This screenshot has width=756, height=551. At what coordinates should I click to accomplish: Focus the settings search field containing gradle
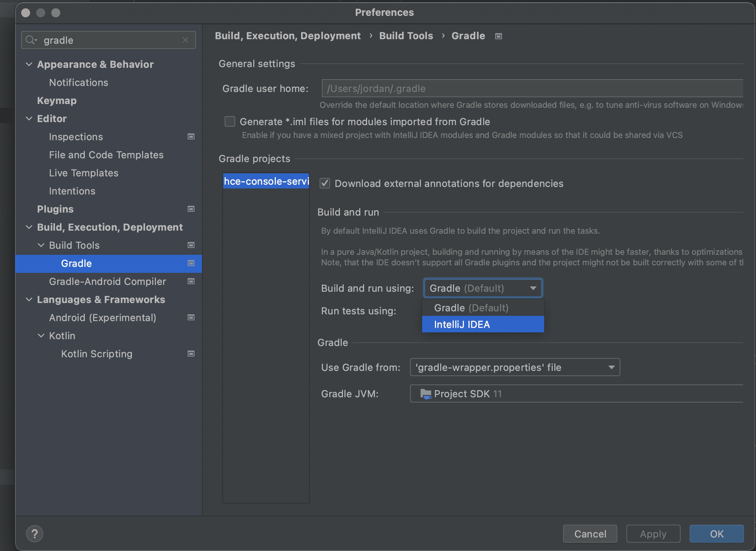109,40
